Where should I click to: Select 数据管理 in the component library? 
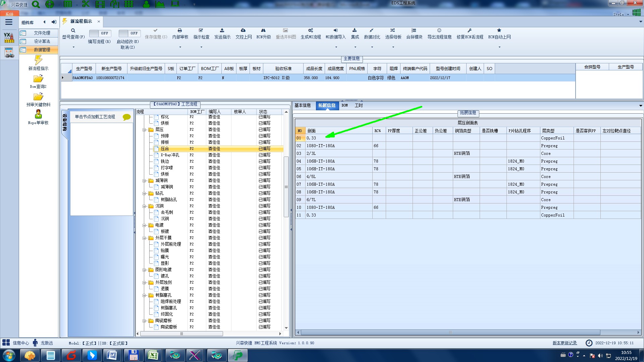coord(42,50)
